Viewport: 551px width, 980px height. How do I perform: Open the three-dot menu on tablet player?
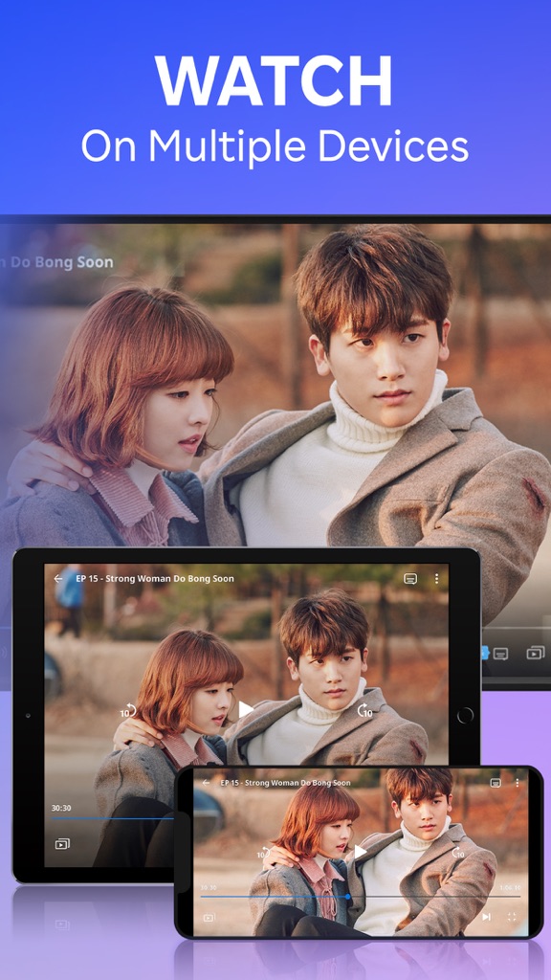coord(436,579)
